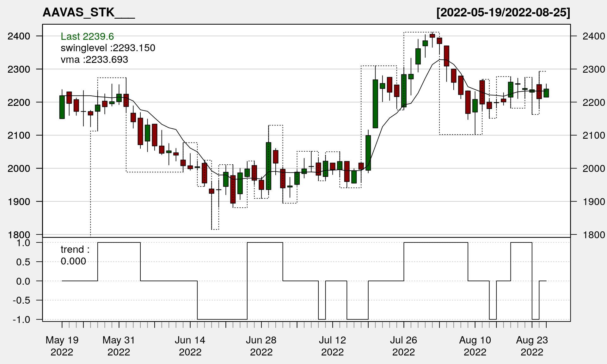This screenshot has width=607, height=364.
Task: Select the May 31 2022 axis label
Action: [x=119, y=346]
